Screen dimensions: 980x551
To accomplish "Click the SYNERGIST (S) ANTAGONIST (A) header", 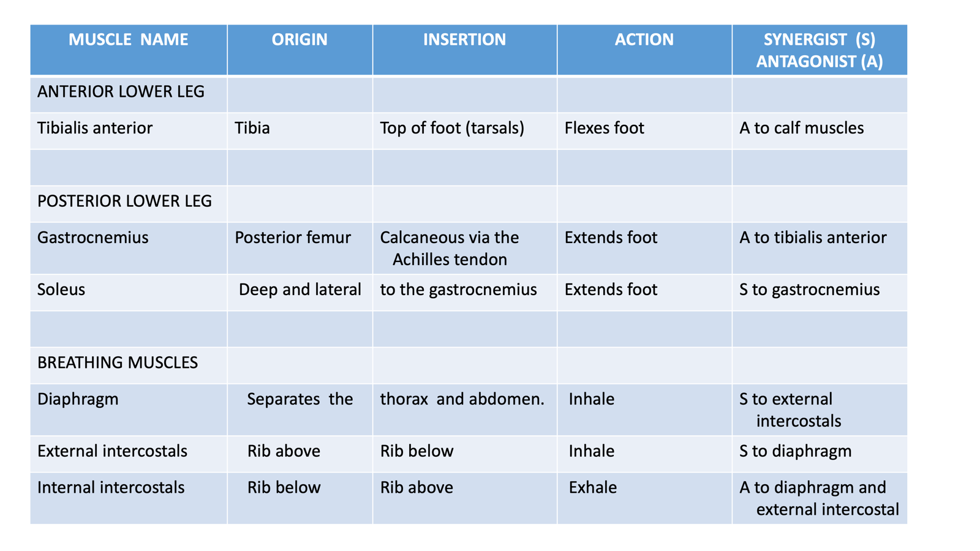I will (820, 50).
